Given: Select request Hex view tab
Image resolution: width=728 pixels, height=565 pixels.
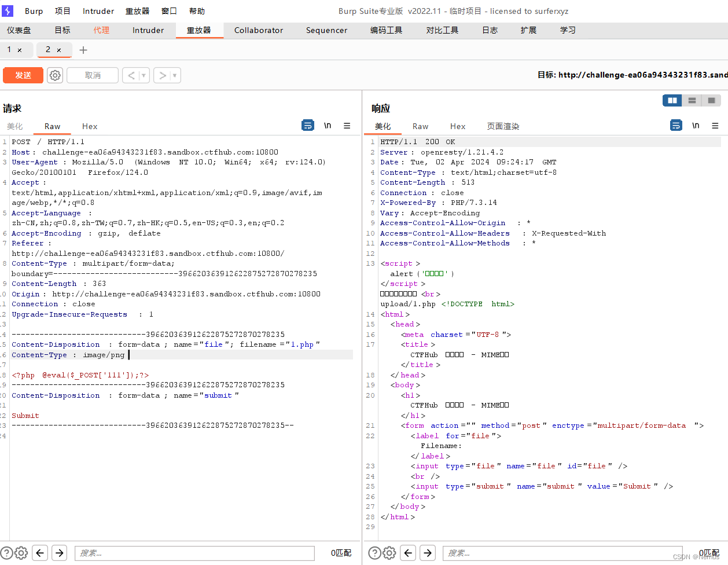Looking at the screenshot, I should coord(90,126).
